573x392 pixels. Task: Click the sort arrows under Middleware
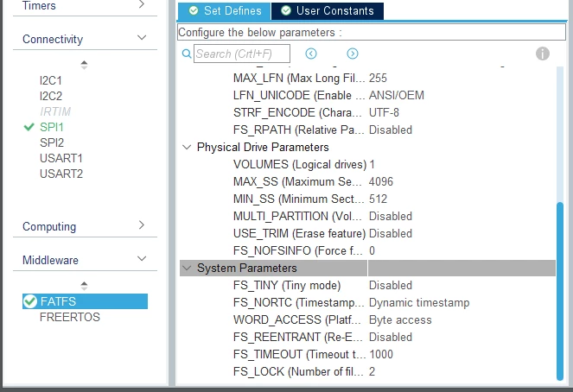pos(84,286)
